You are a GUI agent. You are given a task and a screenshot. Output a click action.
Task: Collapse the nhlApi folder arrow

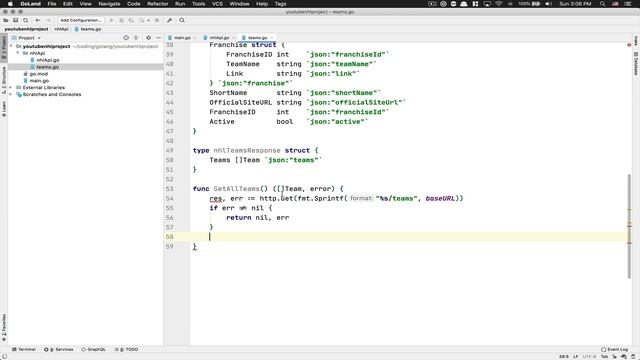coord(18,53)
